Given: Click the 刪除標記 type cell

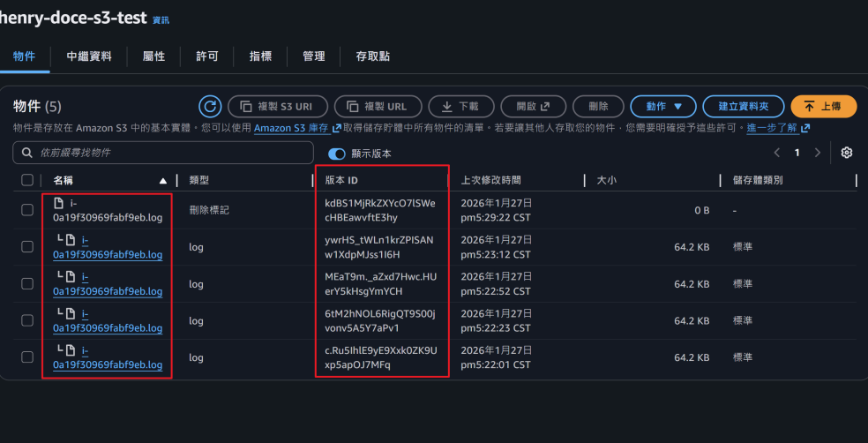Looking at the screenshot, I should [x=209, y=210].
